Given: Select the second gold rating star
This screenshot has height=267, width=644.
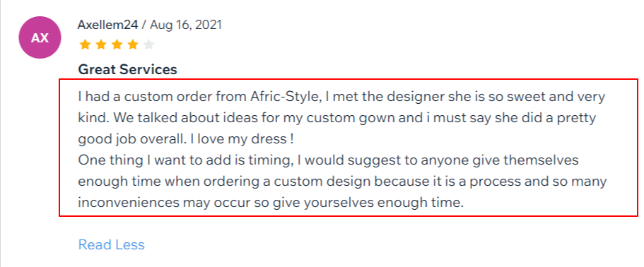Looking at the screenshot, I should click(x=101, y=44).
